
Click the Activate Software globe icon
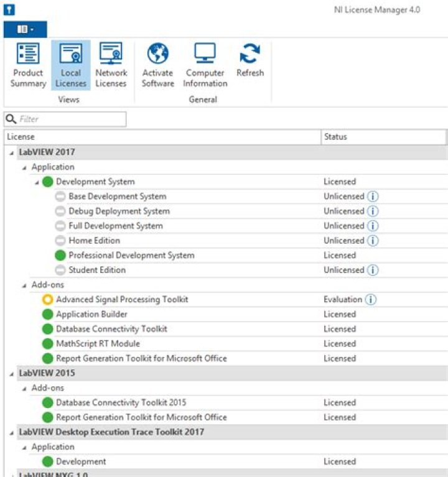coord(157,53)
